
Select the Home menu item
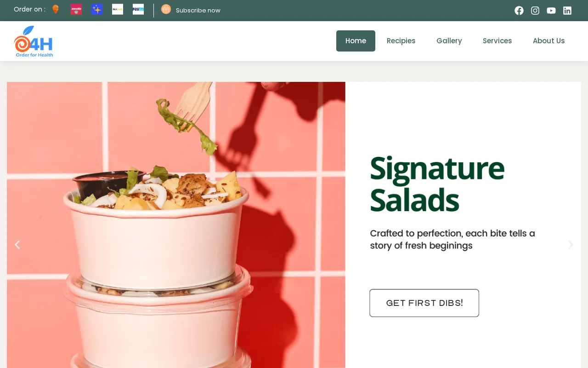coord(356,41)
